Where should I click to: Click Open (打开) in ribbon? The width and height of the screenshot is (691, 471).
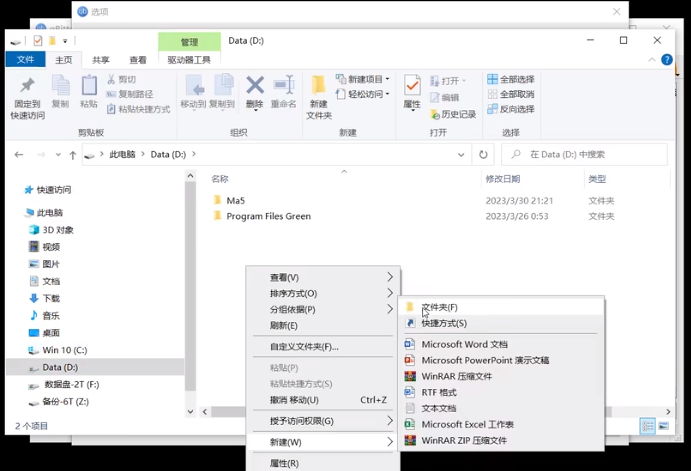449,81
